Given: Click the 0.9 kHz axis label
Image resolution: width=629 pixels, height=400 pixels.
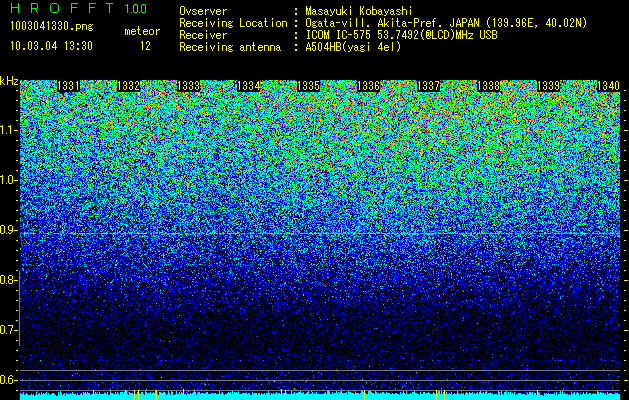Looking at the screenshot, I should (x=8, y=230).
